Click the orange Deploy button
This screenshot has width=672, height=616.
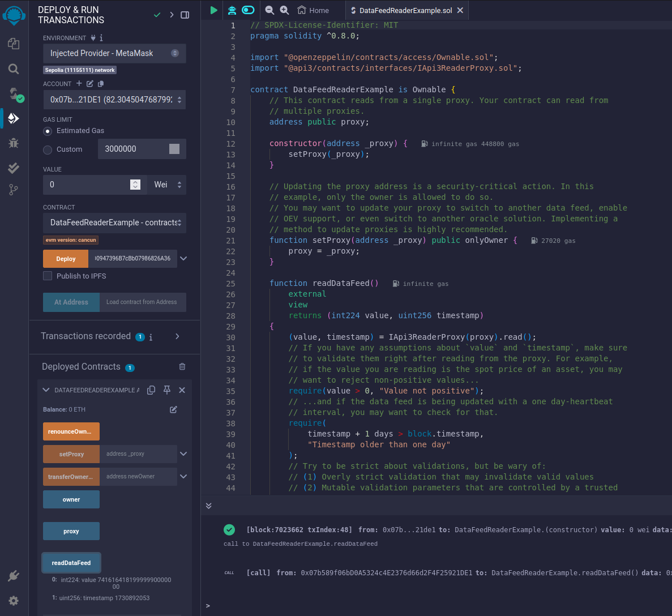66,259
